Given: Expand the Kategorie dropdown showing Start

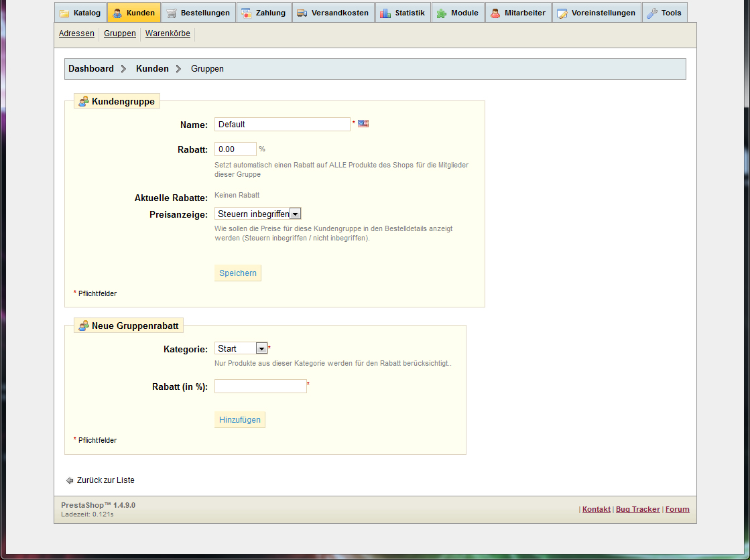Looking at the screenshot, I should 241,348.
